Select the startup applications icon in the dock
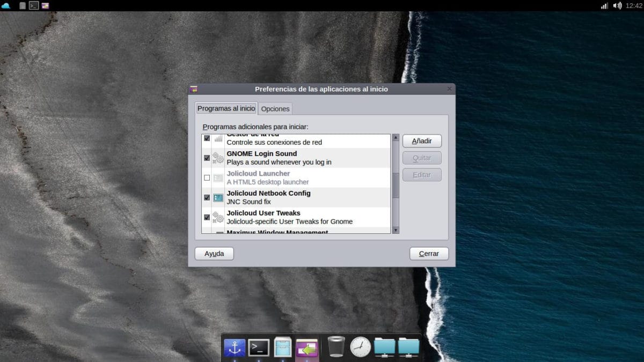The height and width of the screenshot is (362, 644). 308,348
